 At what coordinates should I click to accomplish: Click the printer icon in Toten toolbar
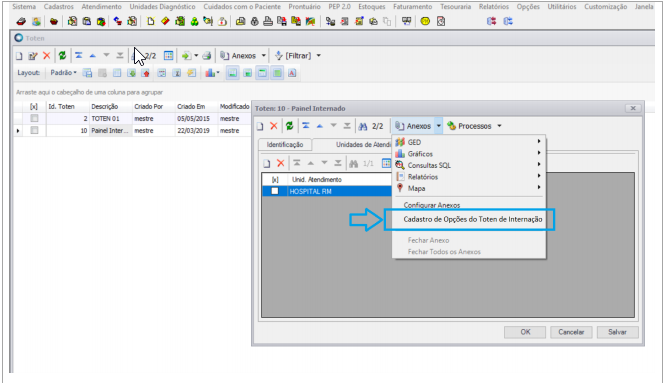pos(207,56)
